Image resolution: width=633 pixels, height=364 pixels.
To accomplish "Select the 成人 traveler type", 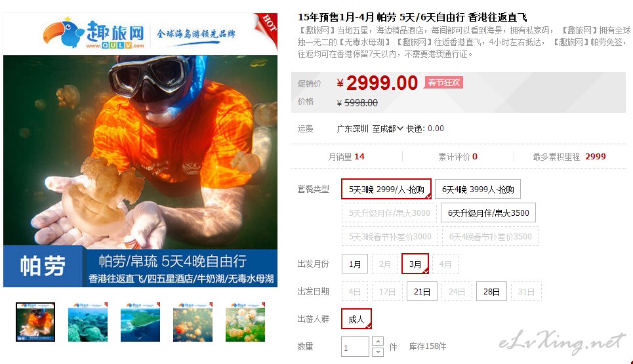I will pos(356,319).
